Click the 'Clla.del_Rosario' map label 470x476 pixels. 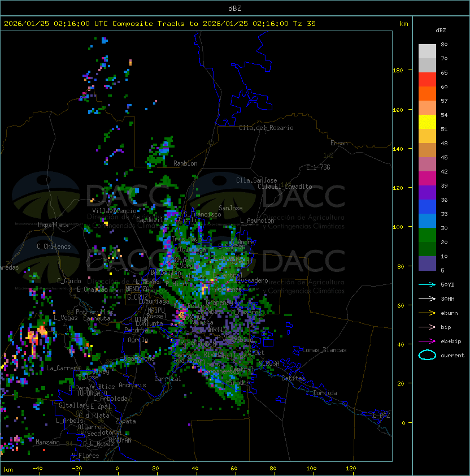coord(266,128)
